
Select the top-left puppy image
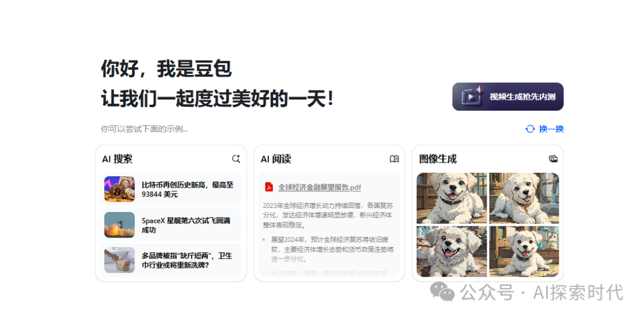click(452, 198)
